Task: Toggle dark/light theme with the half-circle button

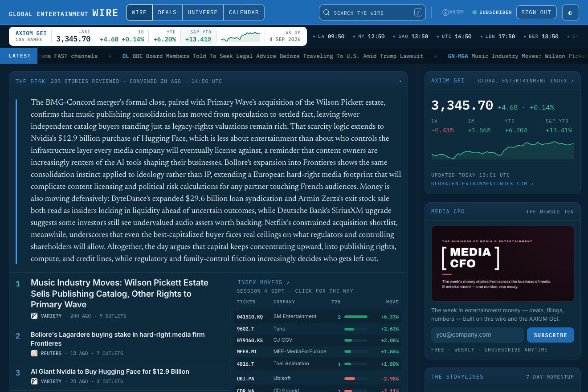Action: click(x=570, y=12)
